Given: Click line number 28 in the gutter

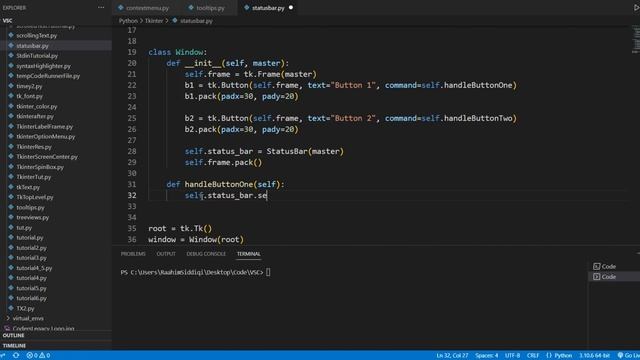Looking at the screenshot, I should point(132,151).
